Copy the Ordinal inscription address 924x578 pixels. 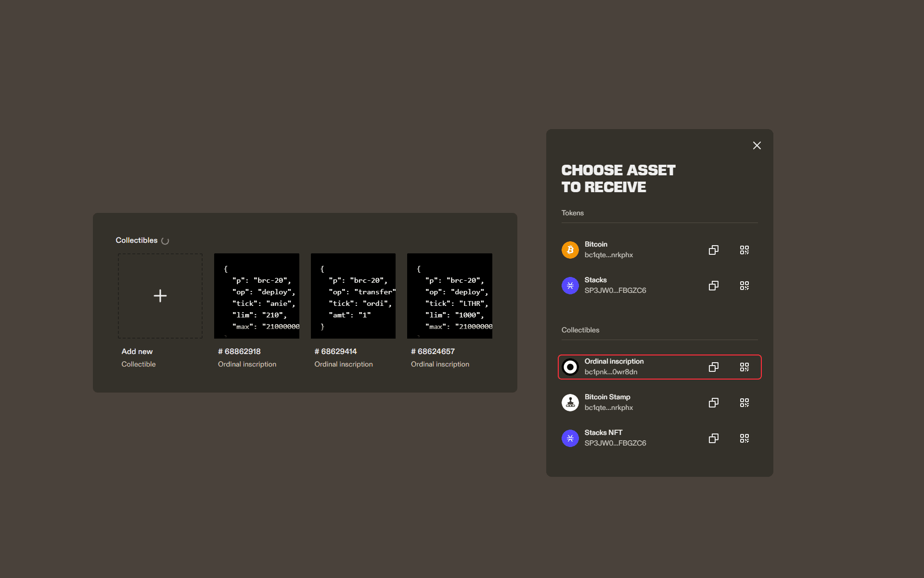pos(713,367)
